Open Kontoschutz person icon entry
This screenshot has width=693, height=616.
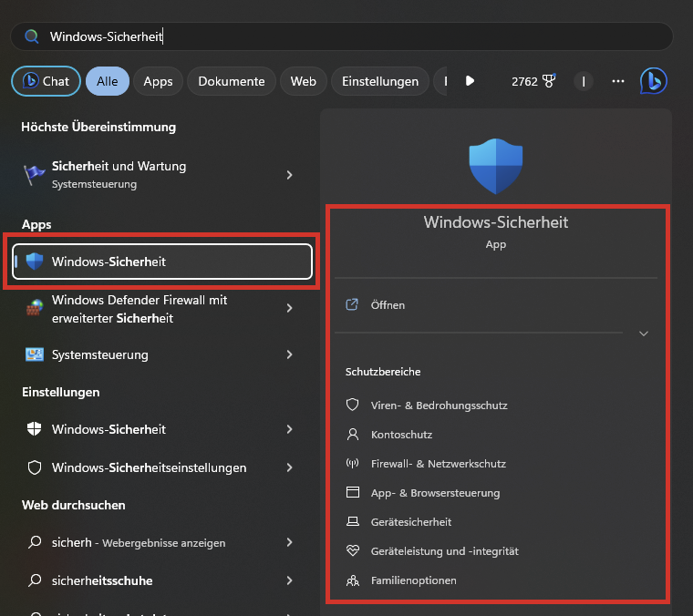[401, 435]
